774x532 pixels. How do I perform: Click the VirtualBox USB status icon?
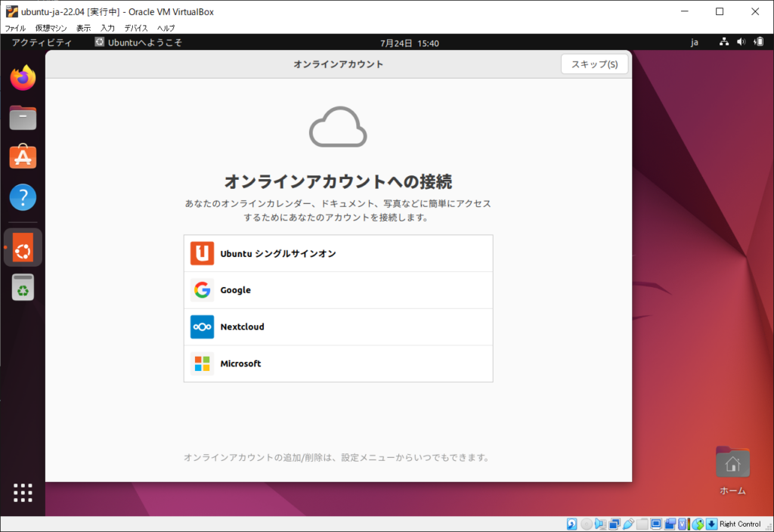click(x=628, y=524)
